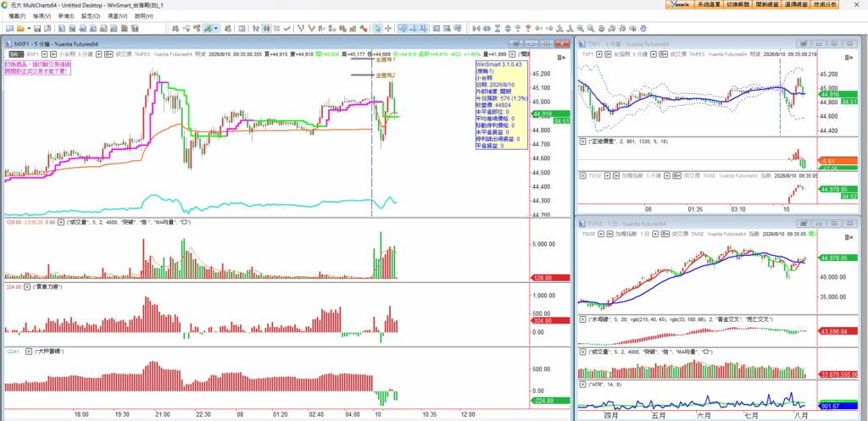Click the save-as icon with pencil
868x421 pixels.
[x=47, y=28]
